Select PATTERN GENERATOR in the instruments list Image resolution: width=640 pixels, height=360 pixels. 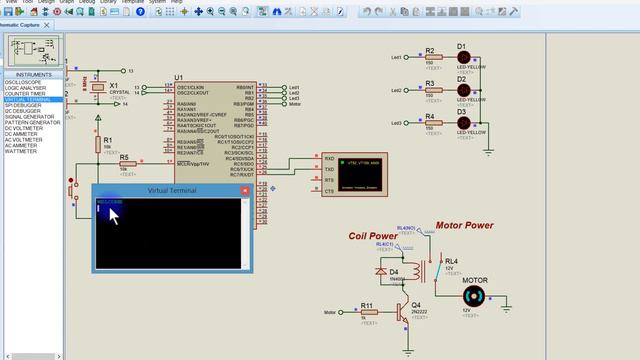32,122
